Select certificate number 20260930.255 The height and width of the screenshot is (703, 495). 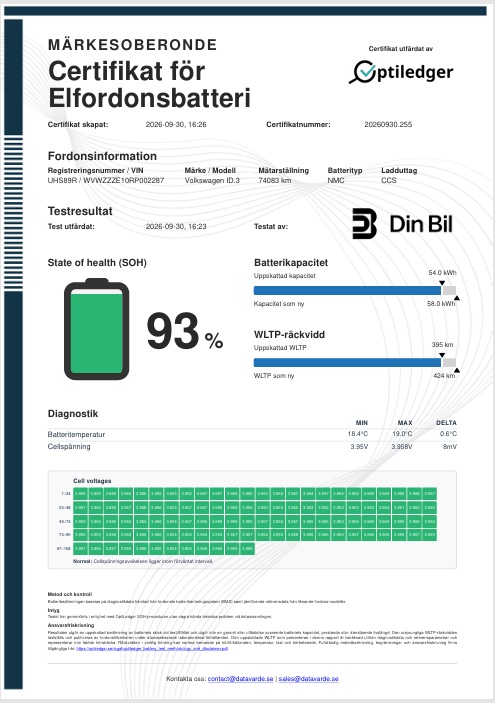[x=388, y=125]
